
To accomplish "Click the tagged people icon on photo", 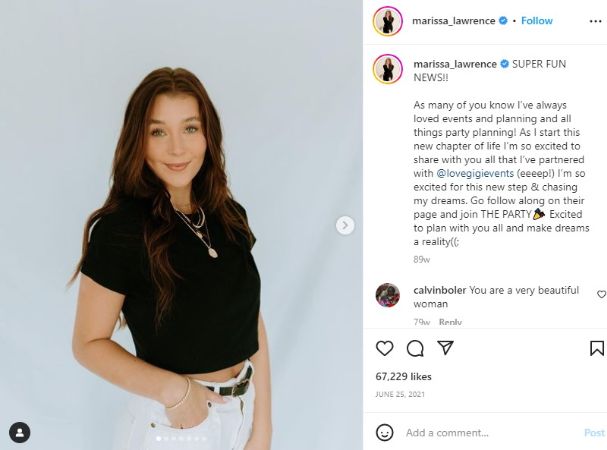I will [x=19, y=432].
